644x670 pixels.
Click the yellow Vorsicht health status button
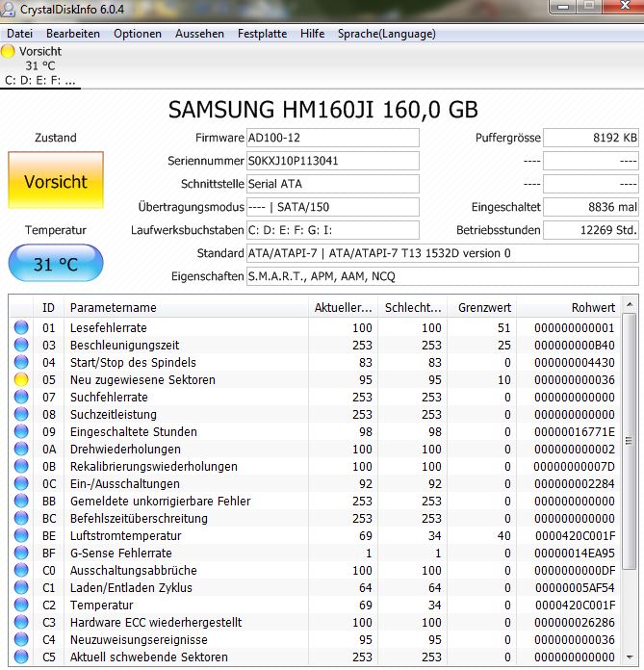(x=56, y=180)
